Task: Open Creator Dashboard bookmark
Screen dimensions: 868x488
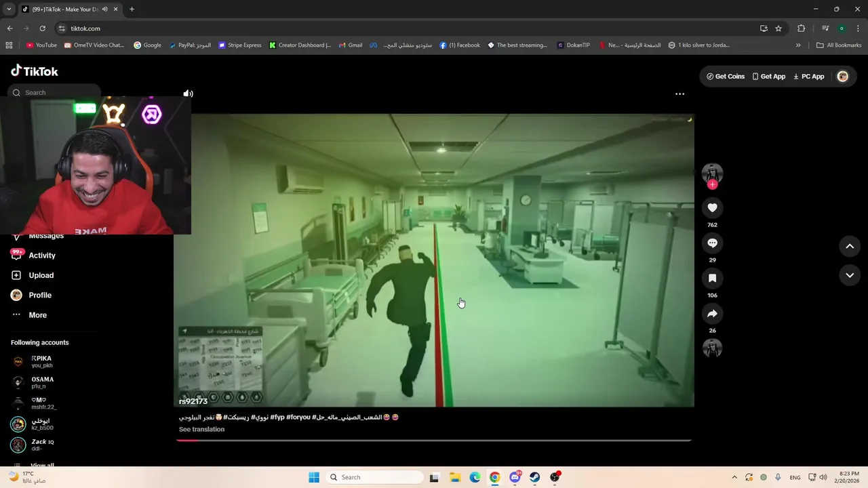Action: [300, 45]
